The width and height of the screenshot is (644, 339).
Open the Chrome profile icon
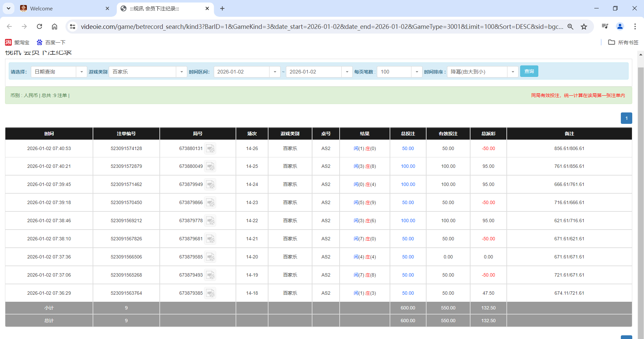(x=620, y=27)
